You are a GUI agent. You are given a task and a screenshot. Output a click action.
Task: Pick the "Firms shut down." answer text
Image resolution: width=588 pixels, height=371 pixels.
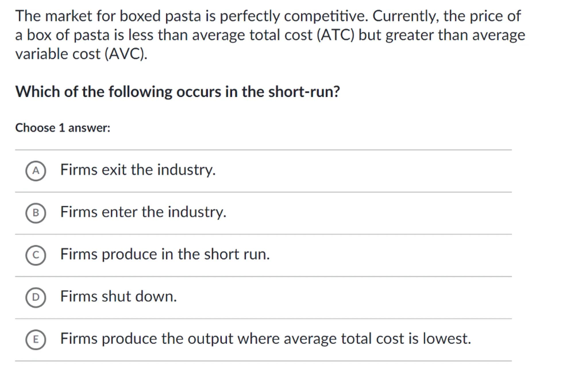(118, 296)
